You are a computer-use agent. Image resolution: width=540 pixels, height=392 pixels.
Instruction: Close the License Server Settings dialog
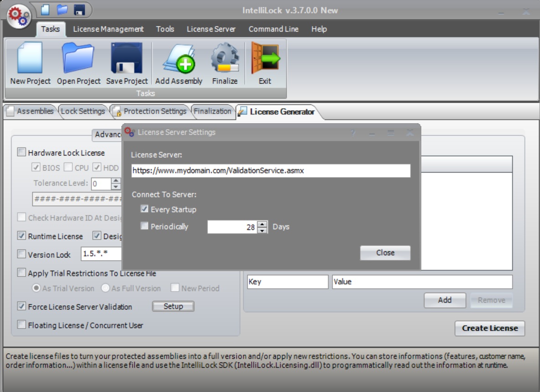tap(385, 253)
